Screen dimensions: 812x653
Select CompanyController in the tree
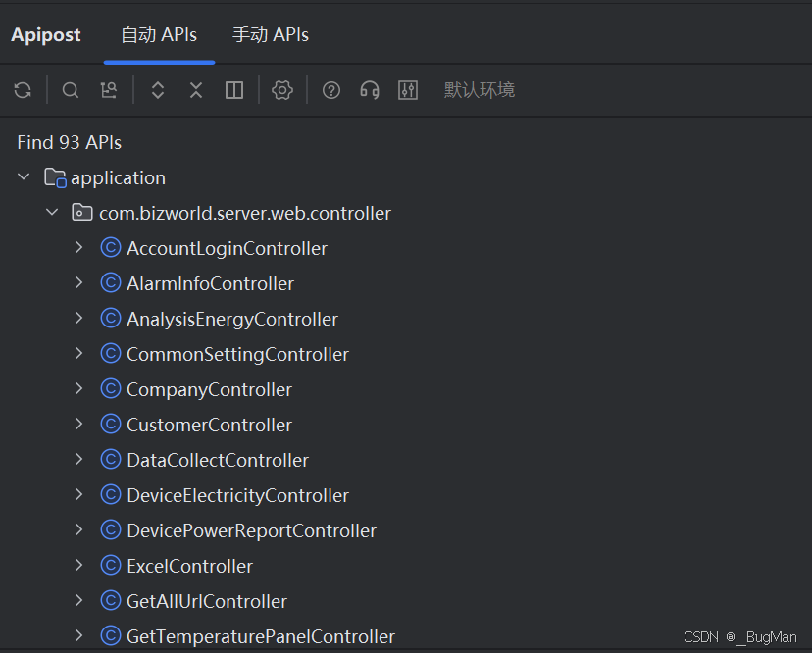pyautogui.click(x=209, y=390)
